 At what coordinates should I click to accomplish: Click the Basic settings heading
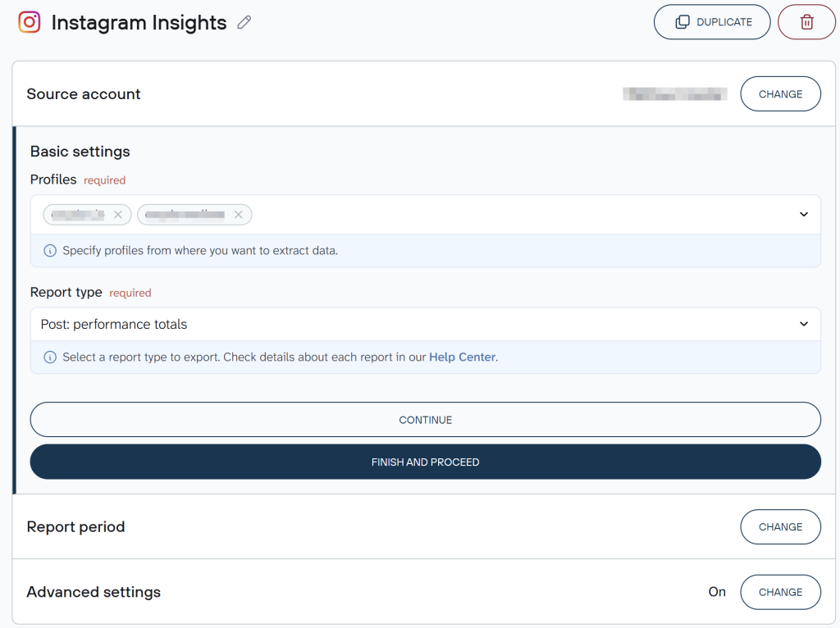(x=80, y=152)
